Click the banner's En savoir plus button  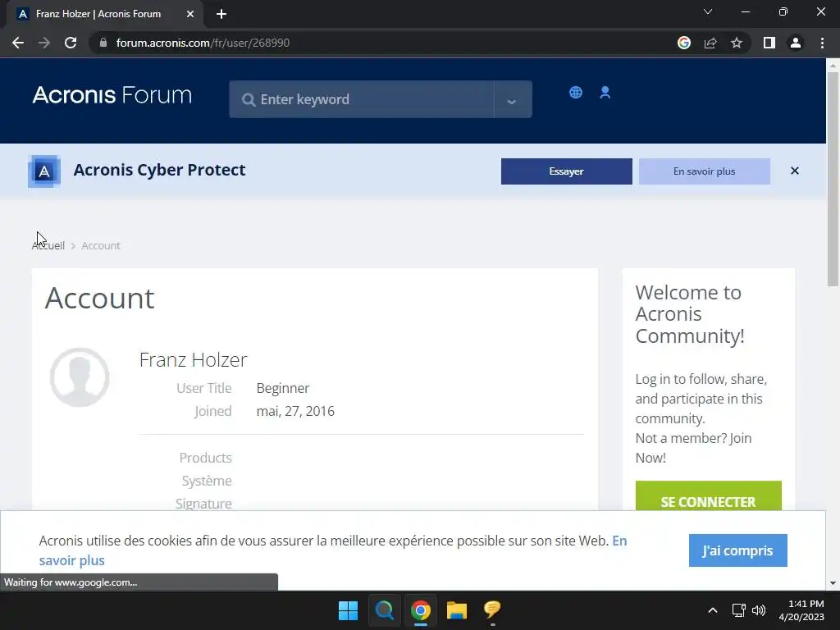pos(705,171)
